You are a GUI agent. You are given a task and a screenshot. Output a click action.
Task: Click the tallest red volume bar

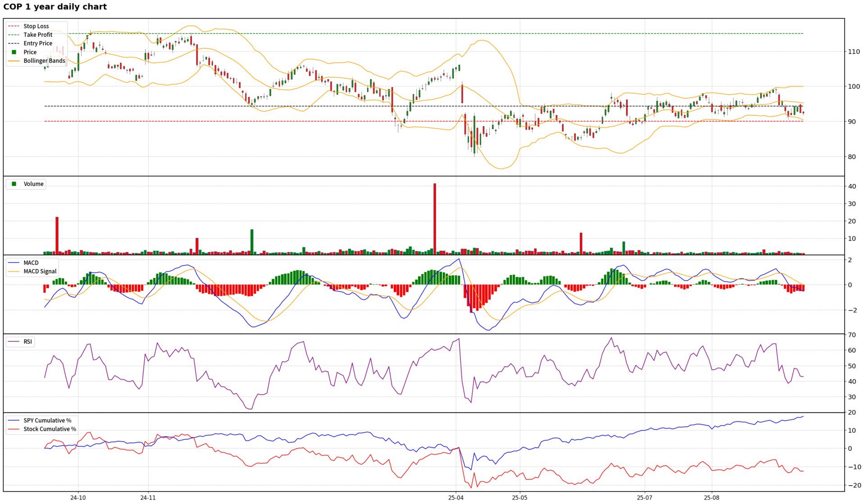[x=435, y=218]
